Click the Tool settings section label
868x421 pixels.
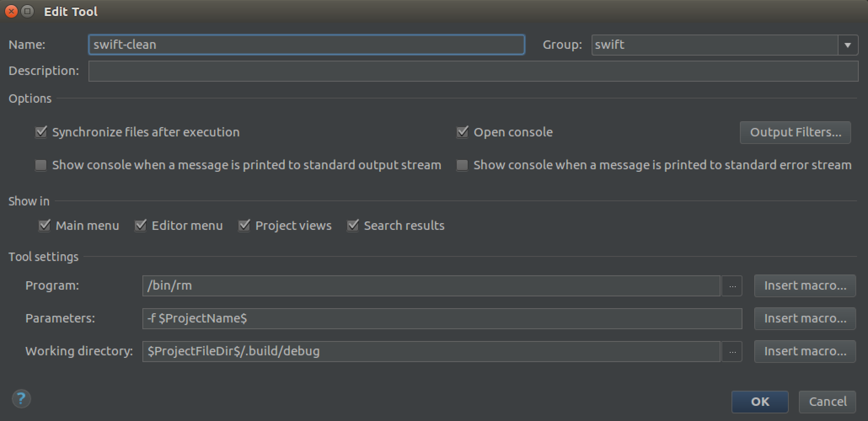click(x=43, y=257)
